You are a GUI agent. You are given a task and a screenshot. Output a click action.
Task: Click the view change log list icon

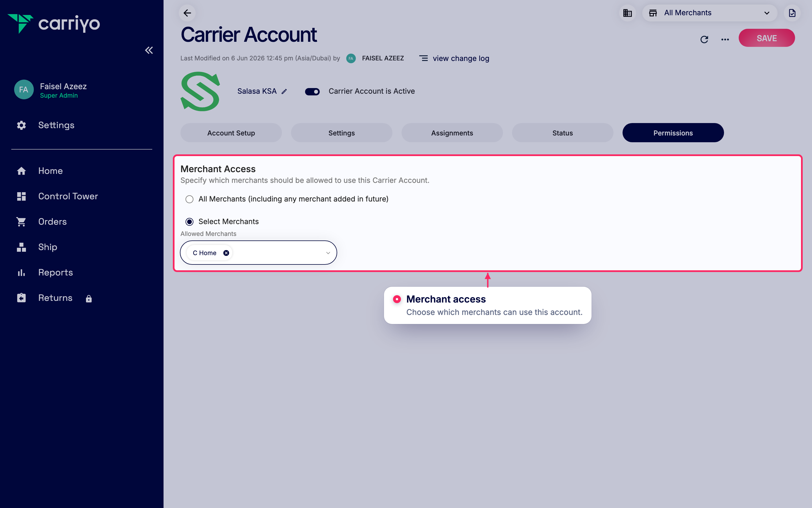(x=423, y=58)
